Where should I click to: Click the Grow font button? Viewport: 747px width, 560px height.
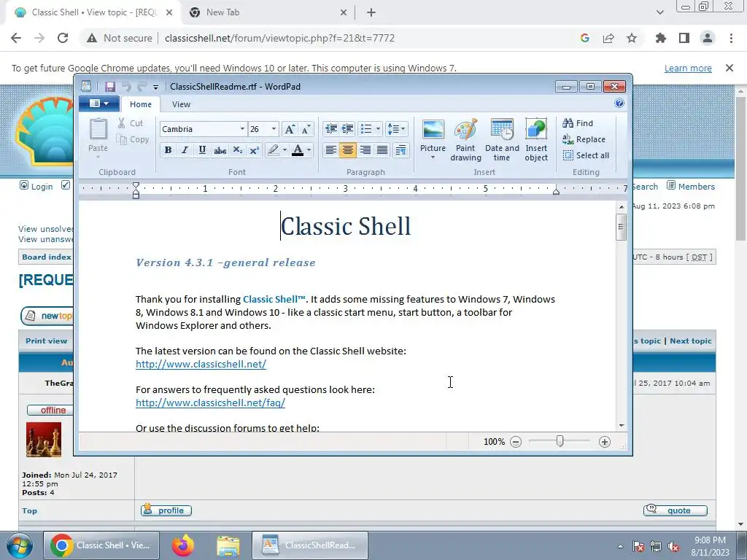click(289, 129)
